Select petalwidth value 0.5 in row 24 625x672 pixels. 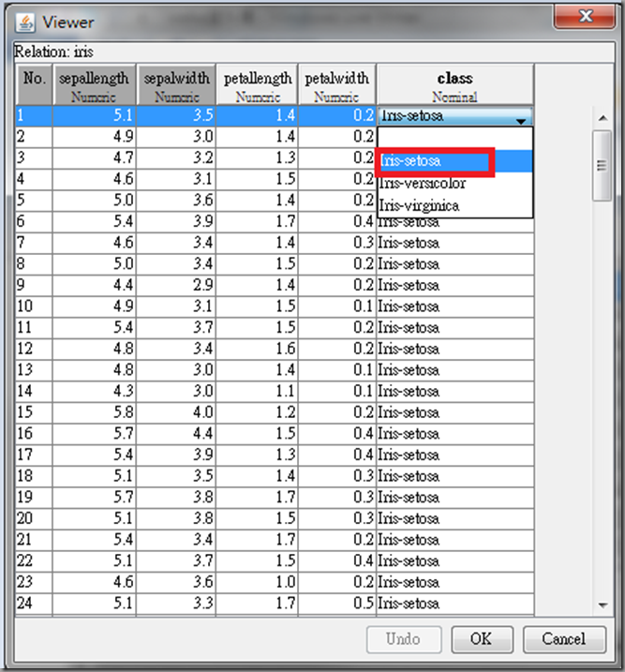(x=337, y=604)
